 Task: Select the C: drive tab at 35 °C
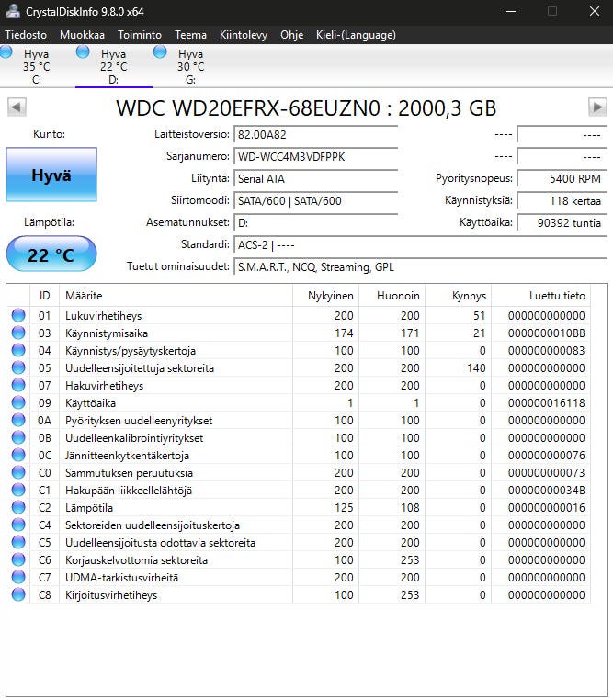[x=37, y=66]
